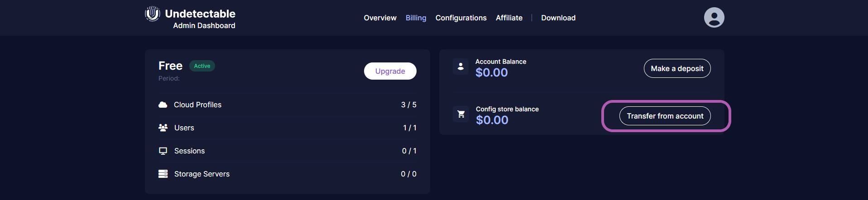This screenshot has height=200, width=868.
Task: Click the Config store balance amount
Action: pos(492,120)
